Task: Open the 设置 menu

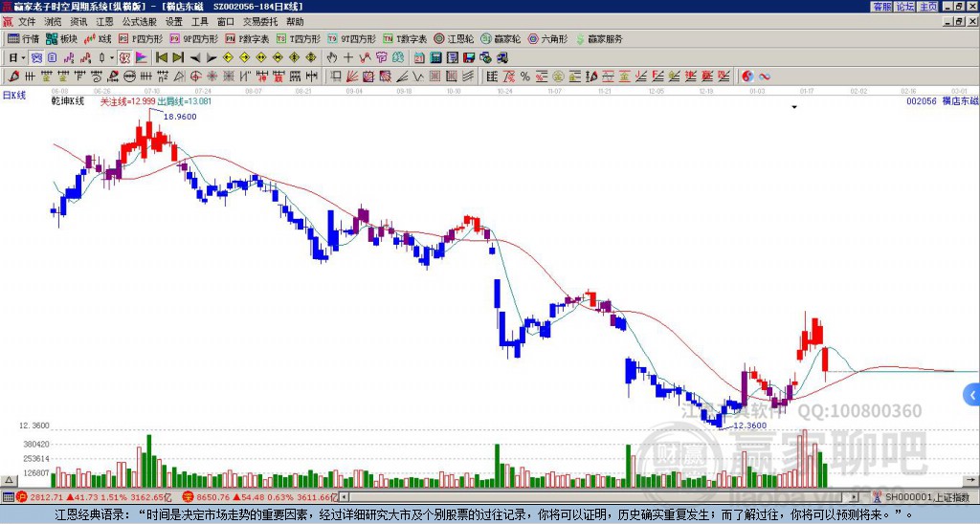Action: (174, 22)
